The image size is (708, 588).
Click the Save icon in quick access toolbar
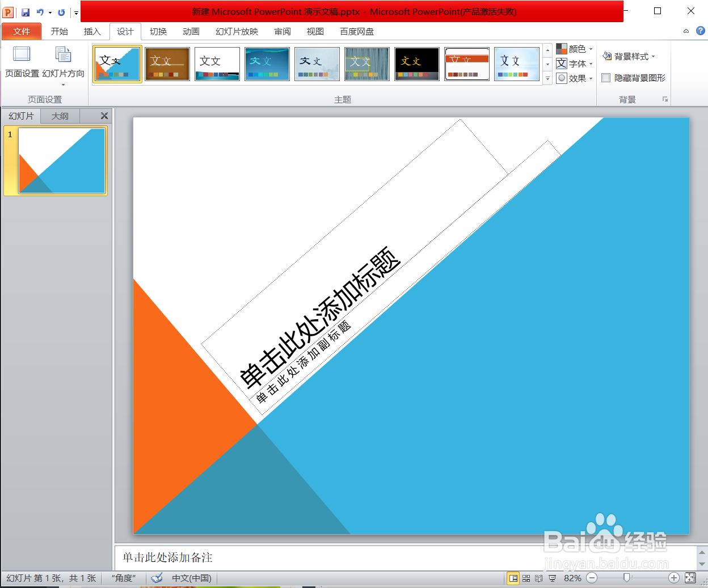24,11
